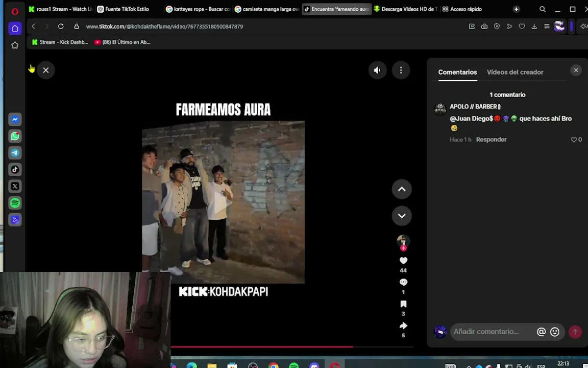Open Stream - Kick Dashboard bookmark

(x=60, y=42)
